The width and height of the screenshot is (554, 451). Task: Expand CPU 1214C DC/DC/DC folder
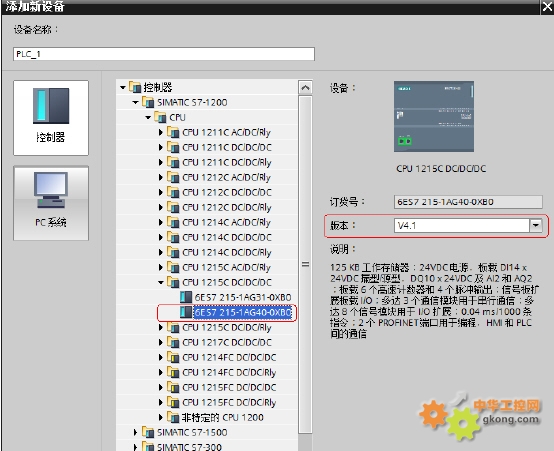[x=161, y=238]
